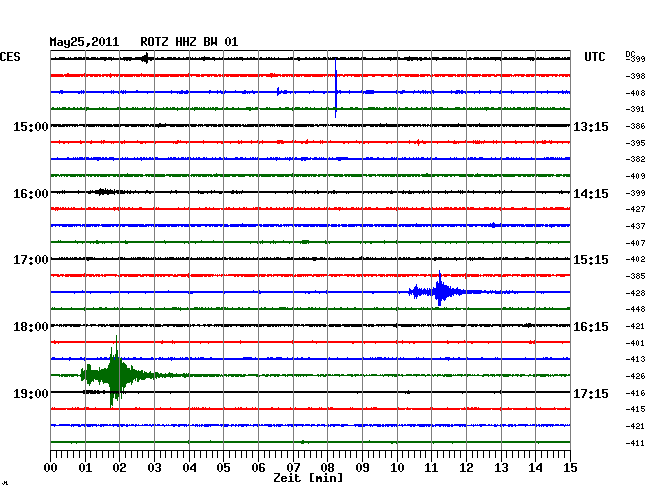
Task: Select the DC offset value -413
Action: click(x=635, y=359)
